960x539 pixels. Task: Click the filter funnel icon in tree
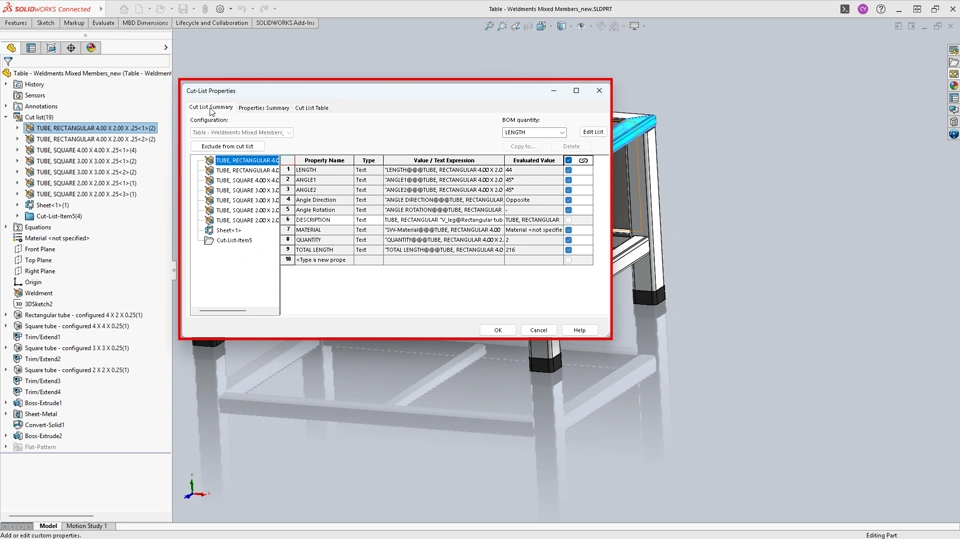point(8,61)
